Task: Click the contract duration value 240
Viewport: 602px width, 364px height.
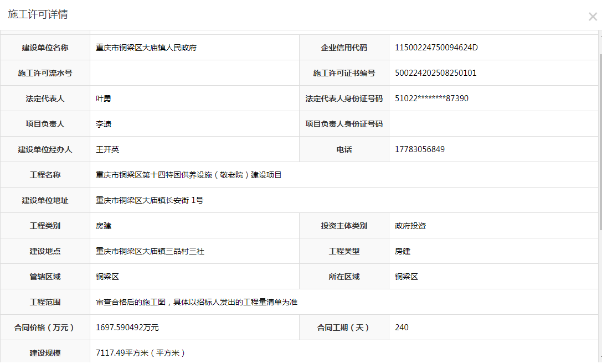Action: (402, 327)
